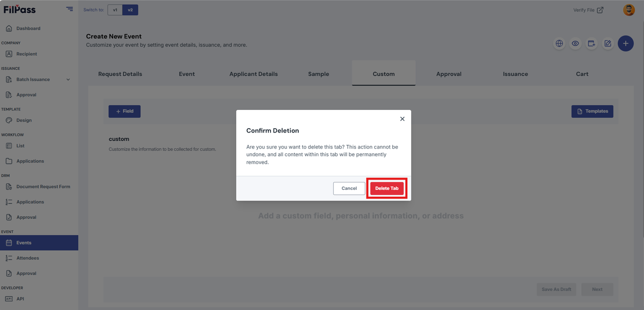Open the Templates button
Screen dimensions: 644x310
click(x=592, y=111)
